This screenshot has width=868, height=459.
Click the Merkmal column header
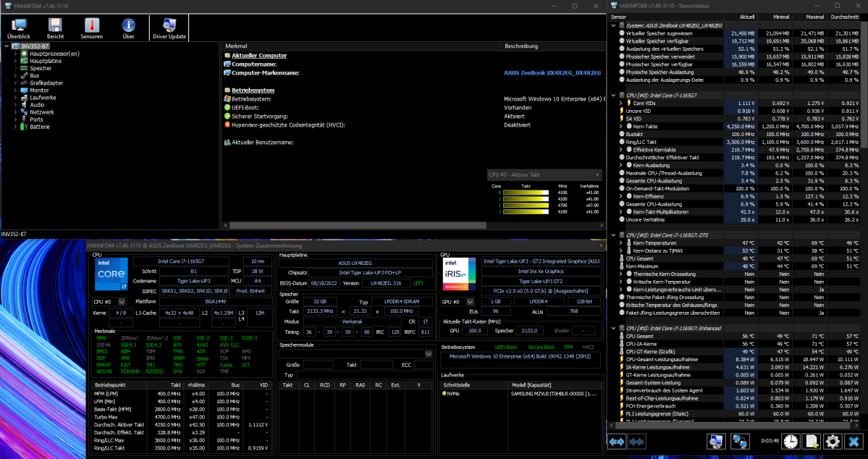coord(361,46)
